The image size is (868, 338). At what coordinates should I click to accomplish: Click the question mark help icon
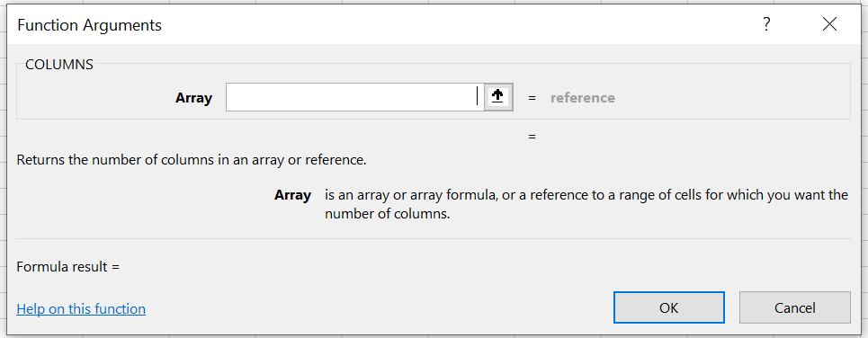pyautogui.click(x=766, y=25)
